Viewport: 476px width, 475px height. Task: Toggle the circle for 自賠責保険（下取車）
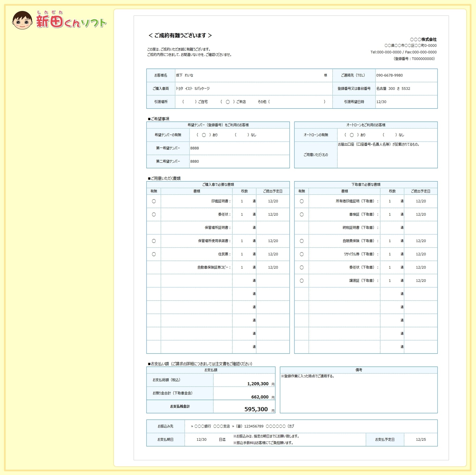click(302, 241)
